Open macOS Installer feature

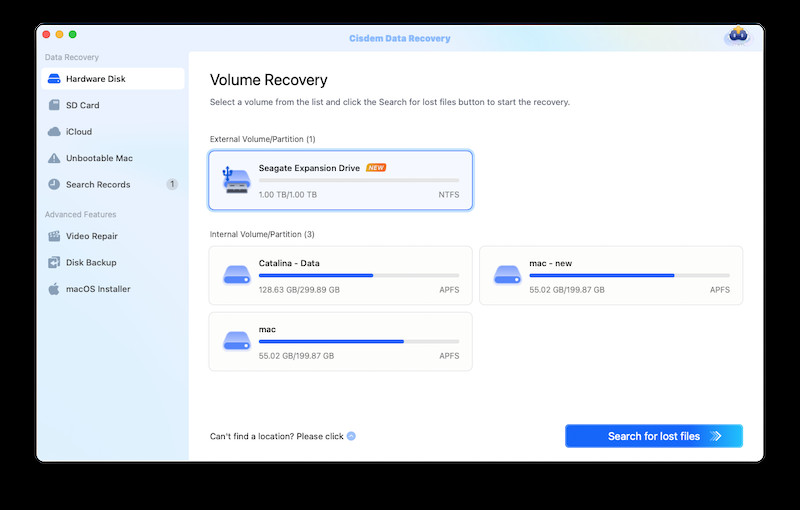(x=113, y=289)
